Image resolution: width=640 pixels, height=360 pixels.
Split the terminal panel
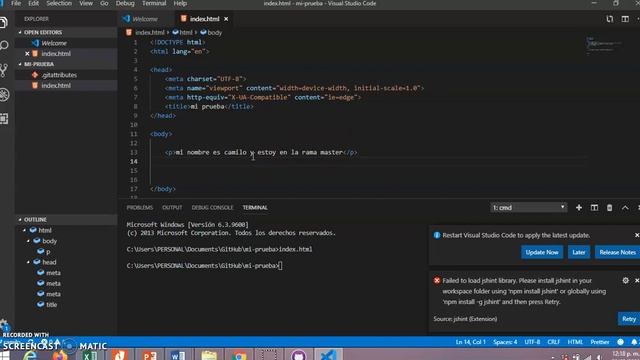594,208
